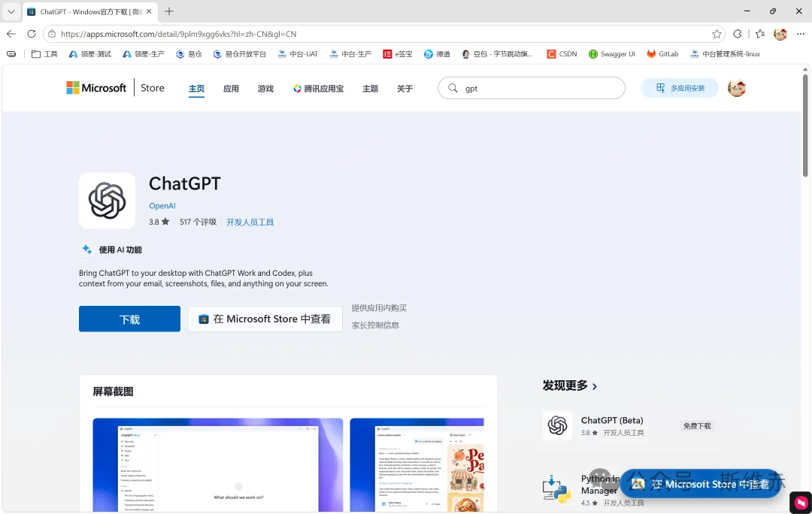The width and height of the screenshot is (812, 514).
Task: Select the 应用 navigation tab
Action: pyautogui.click(x=231, y=89)
